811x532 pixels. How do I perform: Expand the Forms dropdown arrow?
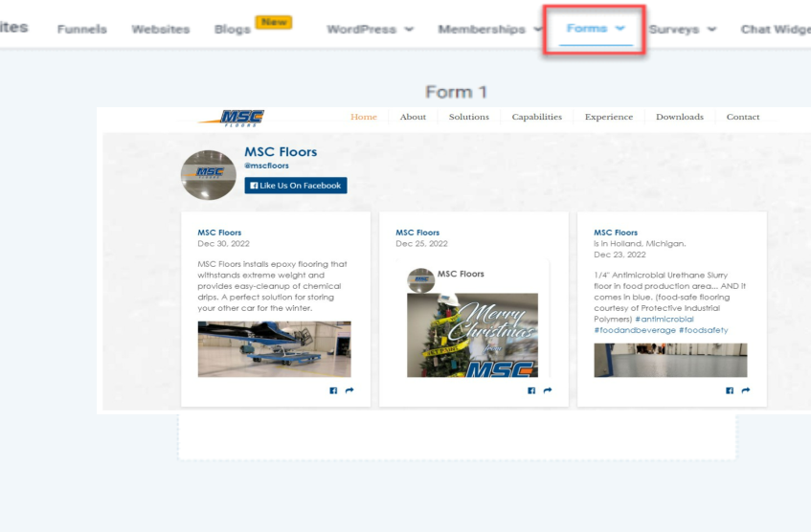[x=620, y=28]
